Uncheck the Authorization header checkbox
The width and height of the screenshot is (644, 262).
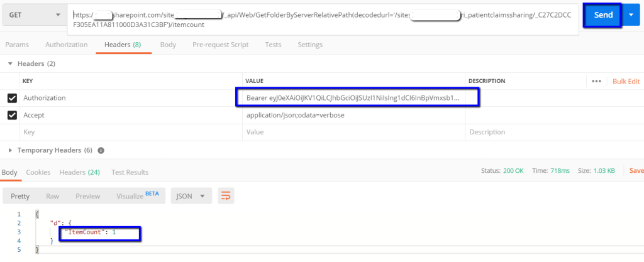click(x=12, y=98)
